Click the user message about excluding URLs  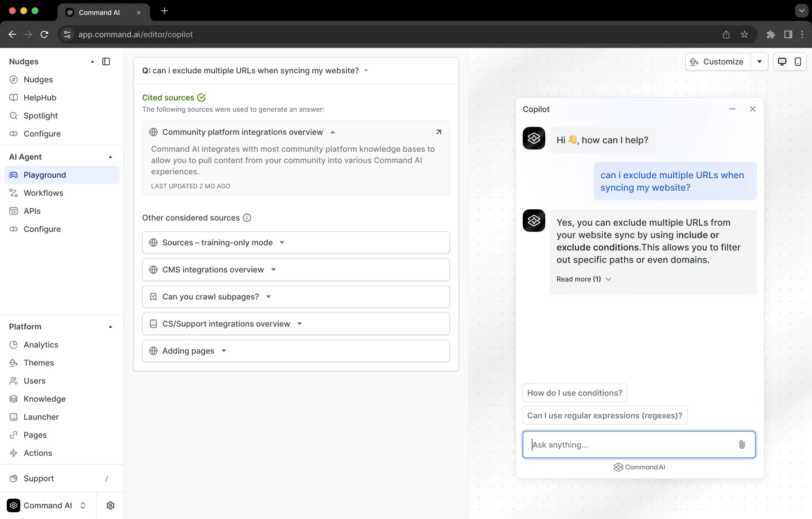(x=675, y=181)
